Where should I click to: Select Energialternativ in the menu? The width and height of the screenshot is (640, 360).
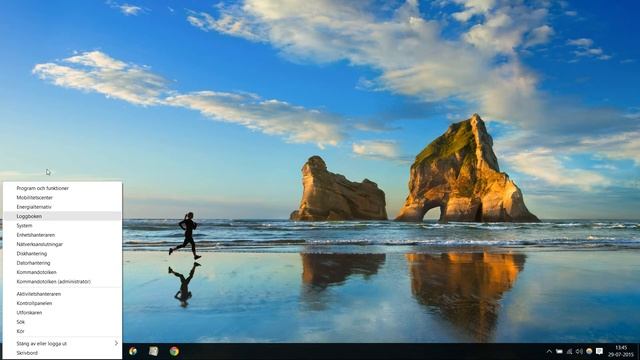click(62, 207)
